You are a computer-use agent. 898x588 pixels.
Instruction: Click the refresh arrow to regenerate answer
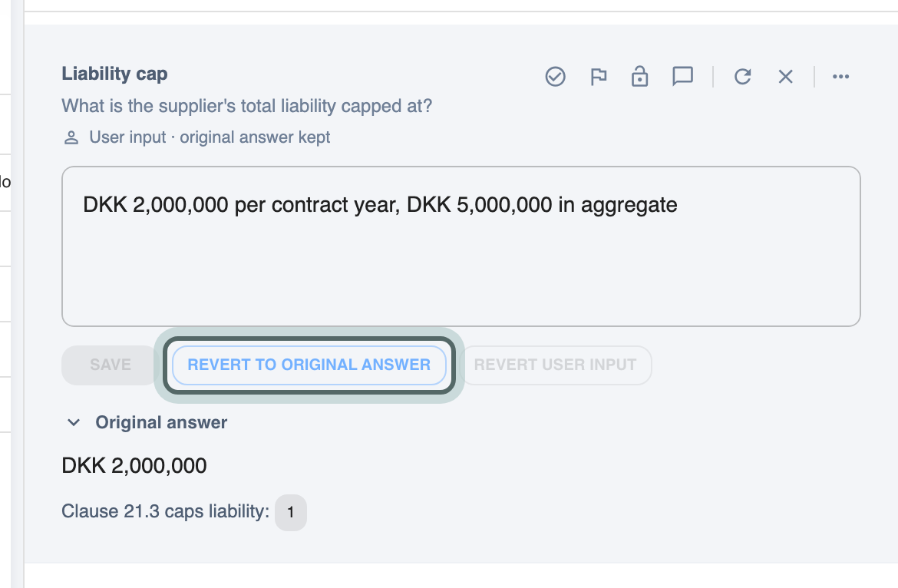pos(743,76)
